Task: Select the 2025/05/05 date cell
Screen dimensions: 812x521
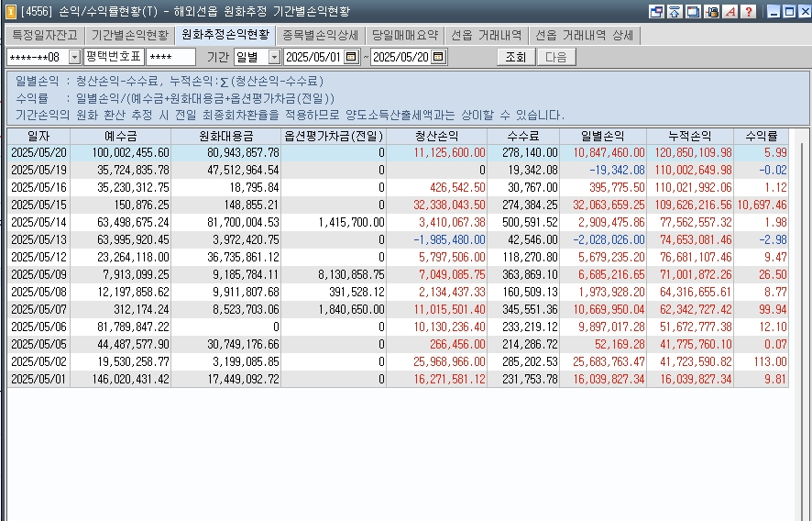Action: click(38, 344)
